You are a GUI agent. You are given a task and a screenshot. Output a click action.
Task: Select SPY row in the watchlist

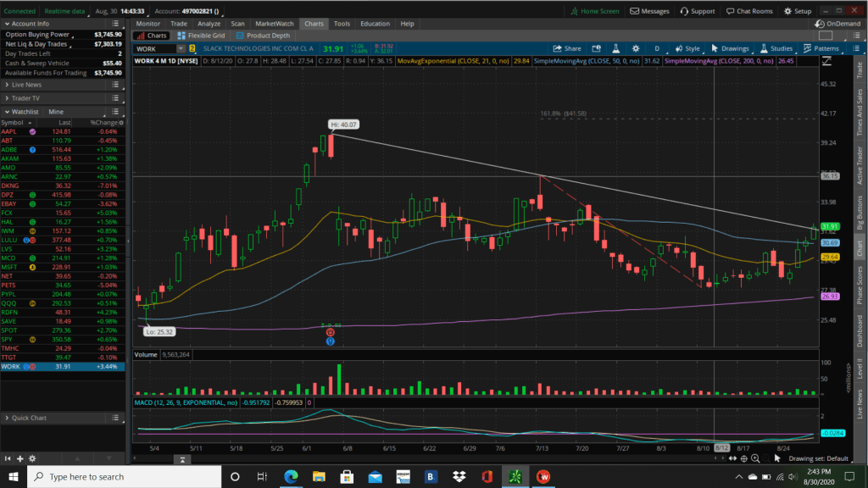point(62,339)
